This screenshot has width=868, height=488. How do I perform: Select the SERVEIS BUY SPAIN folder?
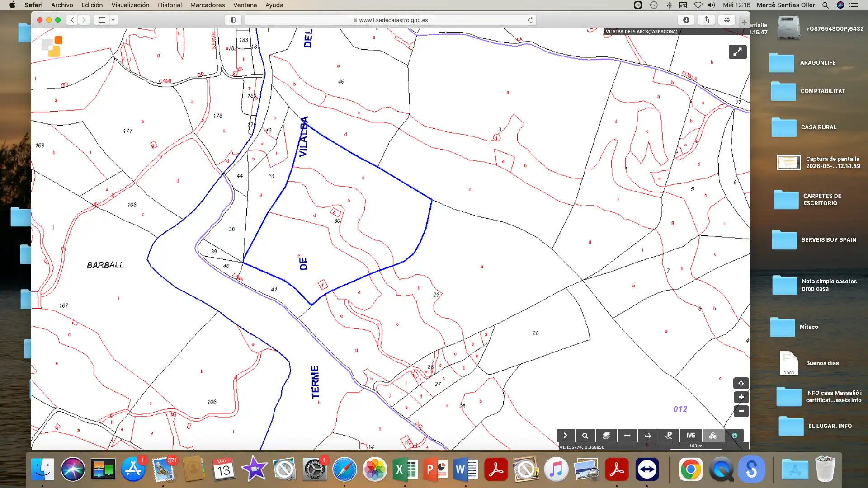[784, 240]
